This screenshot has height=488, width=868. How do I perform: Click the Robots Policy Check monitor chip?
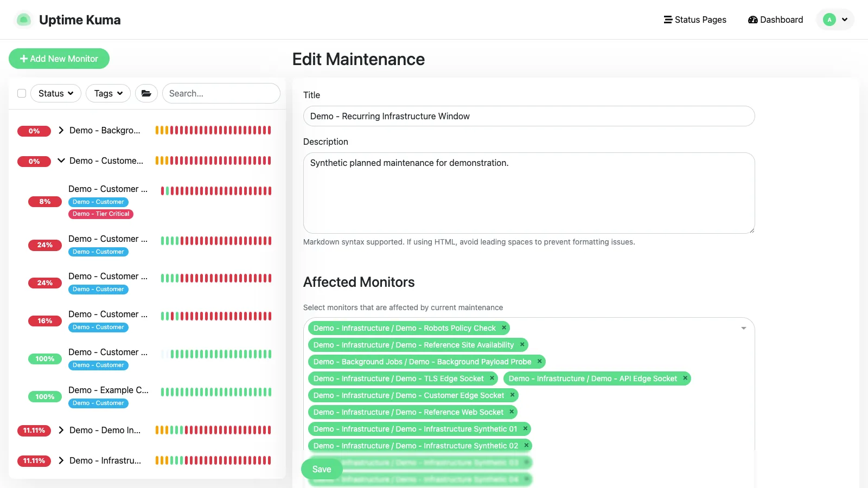(x=404, y=328)
